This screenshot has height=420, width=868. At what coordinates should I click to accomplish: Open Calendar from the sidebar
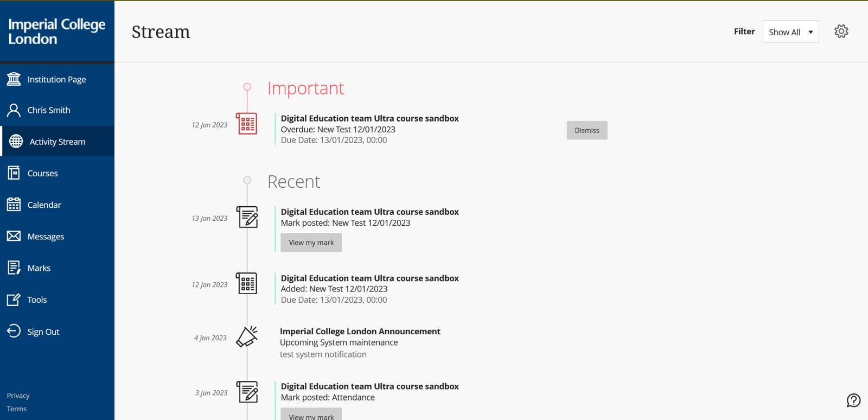click(44, 205)
